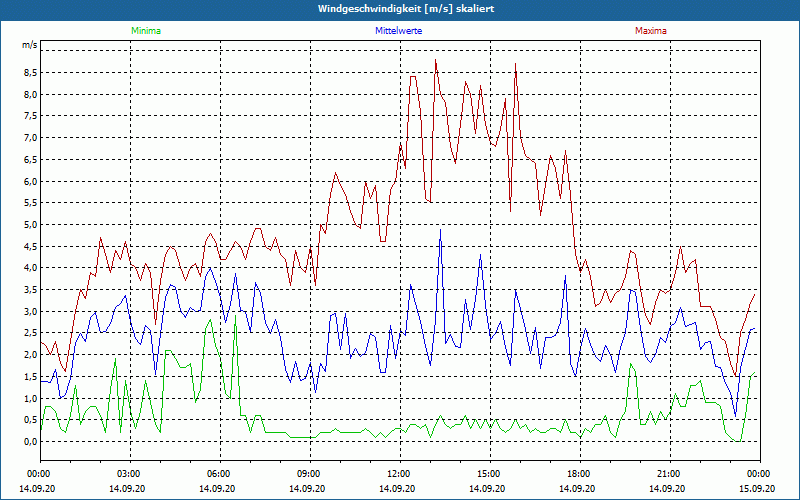Click the 7,0 y-axis value
This screenshot has width=800, height=500.
(x=30, y=138)
